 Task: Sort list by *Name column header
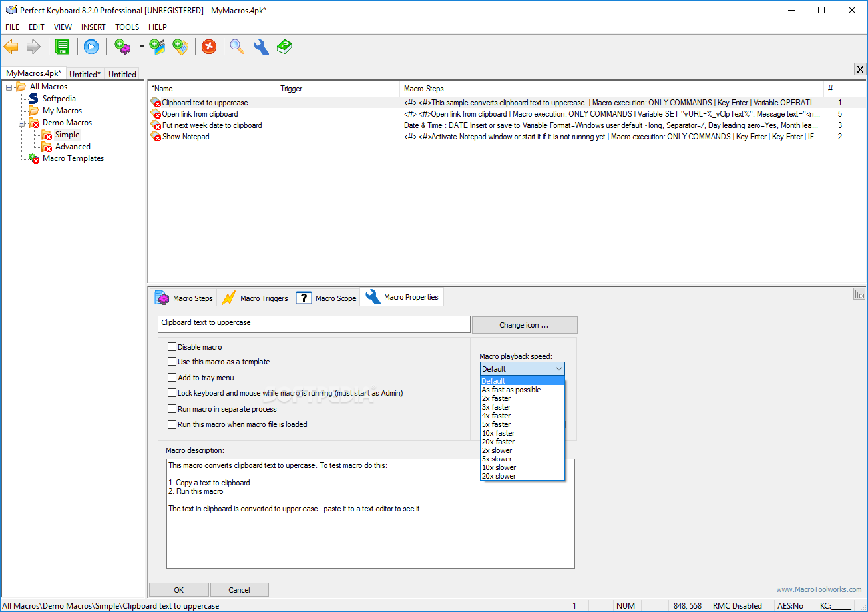point(212,89)
